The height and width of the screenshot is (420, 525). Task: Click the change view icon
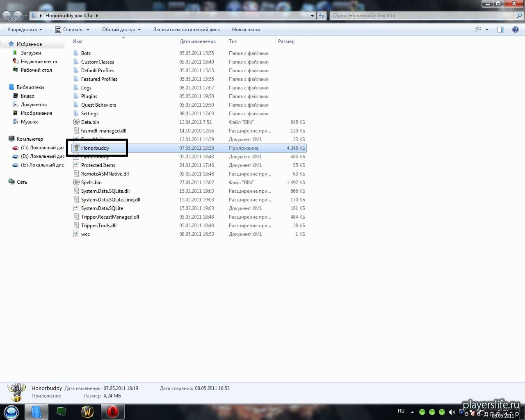(478, 30)
